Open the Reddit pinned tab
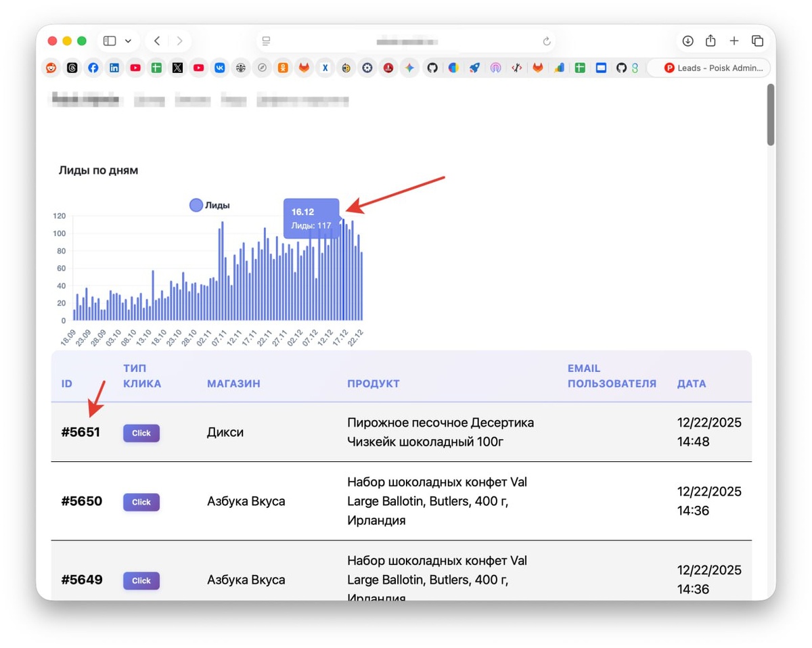Image resolution: width=812 pixels, height=648 pixels. (x=51, y=68)
